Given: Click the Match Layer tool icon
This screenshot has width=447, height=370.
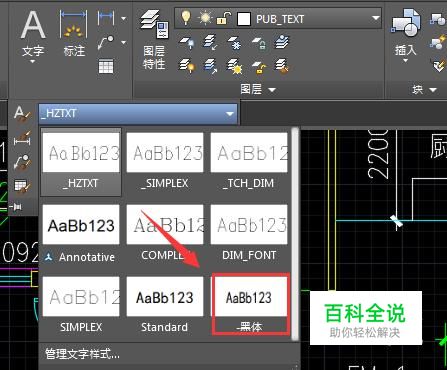Looking at the screenshot, I should [282, 65].
